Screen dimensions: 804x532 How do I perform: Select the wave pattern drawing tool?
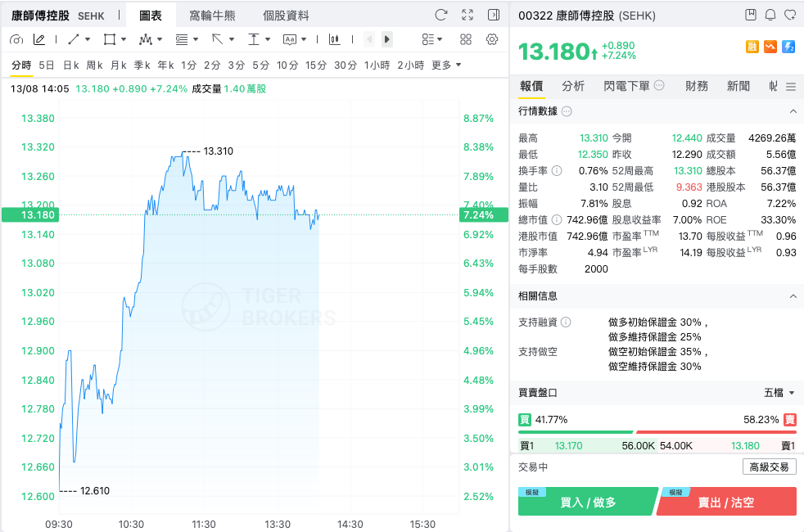click(x=146, y=39)
